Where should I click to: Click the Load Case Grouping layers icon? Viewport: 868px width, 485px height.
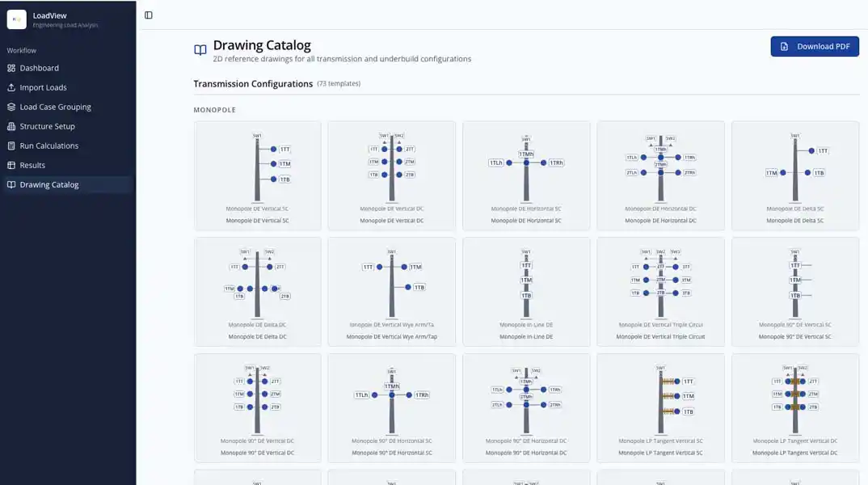[11, 107]
